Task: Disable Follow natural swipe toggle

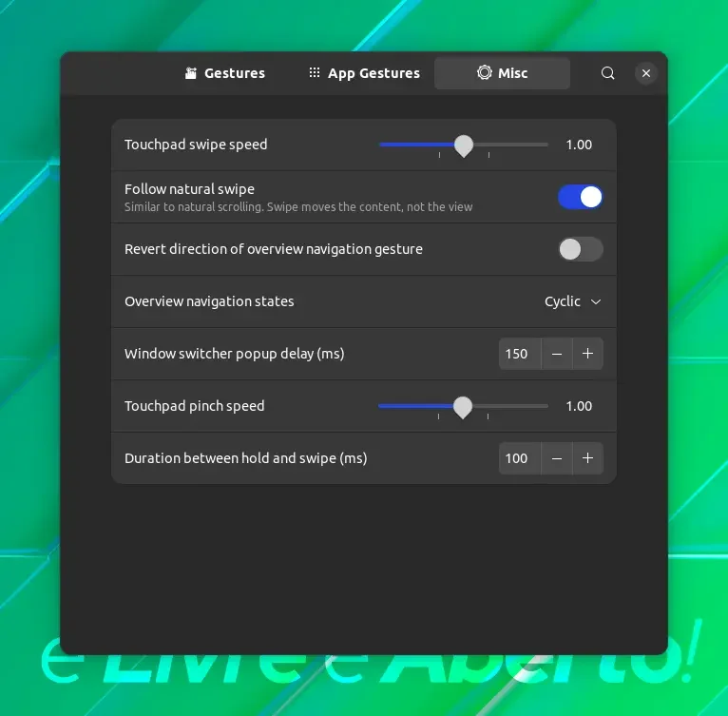Action: click(x=581, y=197)
